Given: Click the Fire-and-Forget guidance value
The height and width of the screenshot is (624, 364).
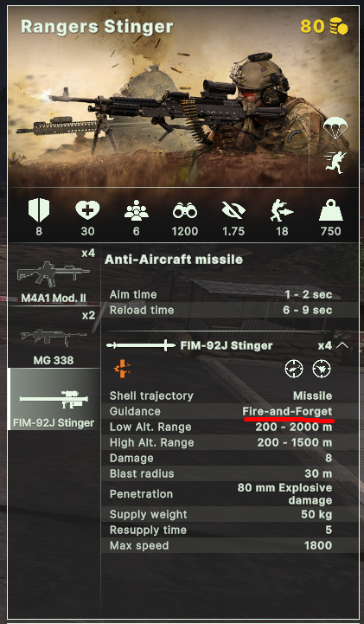Looking at the screenshot, I should 287,411.
